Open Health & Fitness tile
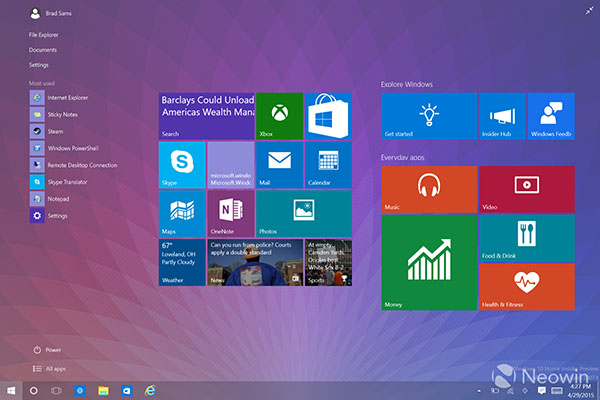600x400 pixels. click(x=527, y=287)
